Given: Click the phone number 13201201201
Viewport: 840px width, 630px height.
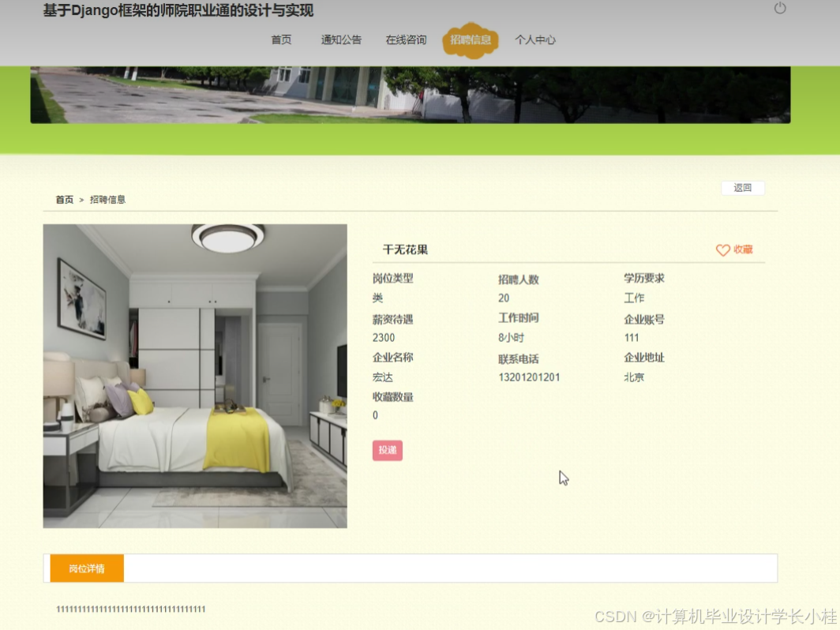Looking at the screenshot, I should click(529, 377).
